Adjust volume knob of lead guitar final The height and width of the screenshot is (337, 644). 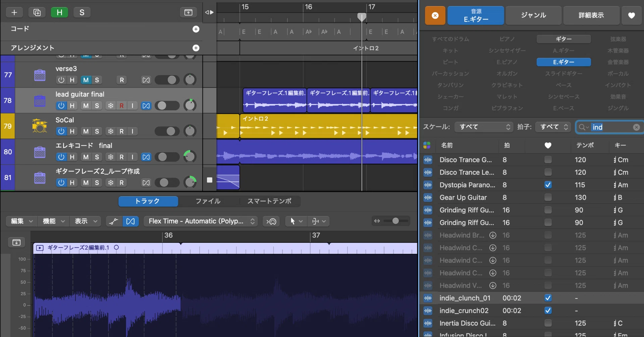[190, 105]
